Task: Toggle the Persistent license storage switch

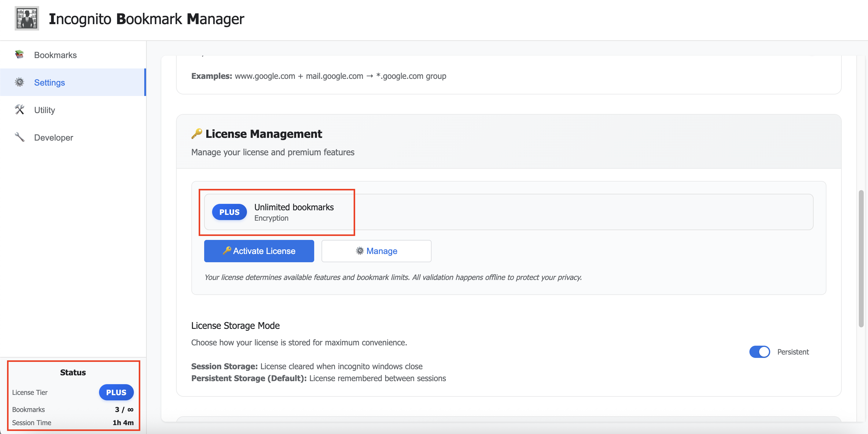Action: coord(759,351)
